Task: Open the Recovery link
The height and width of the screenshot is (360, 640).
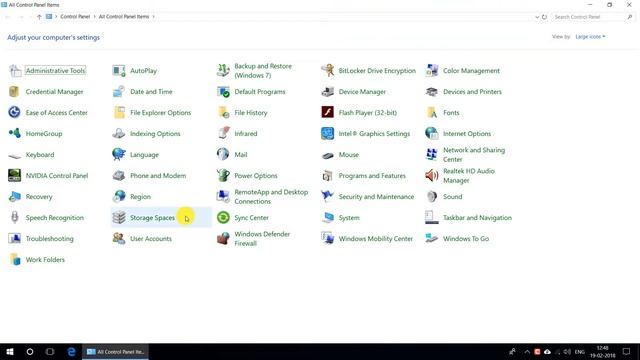Action: 39,197
